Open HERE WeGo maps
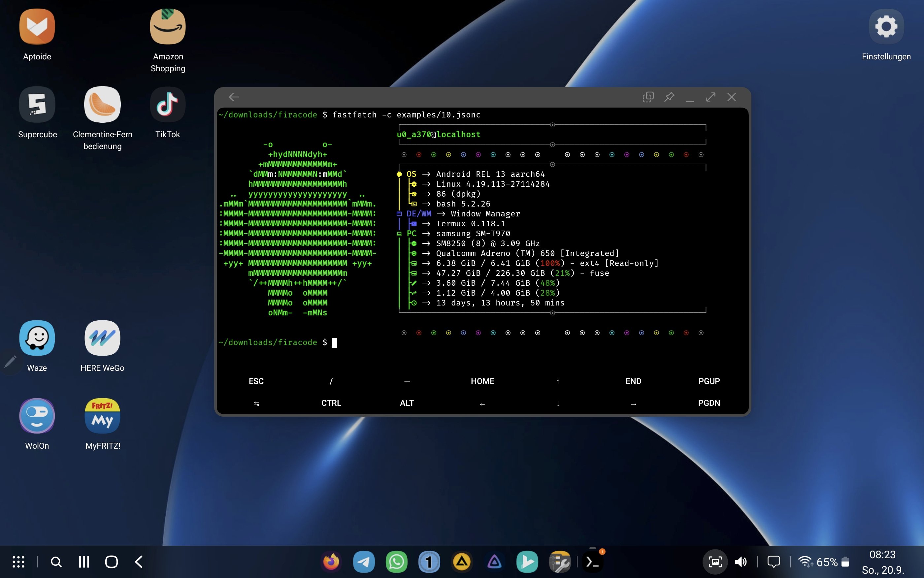The width and height of the screenshot is (924, 578). (102, 338)
